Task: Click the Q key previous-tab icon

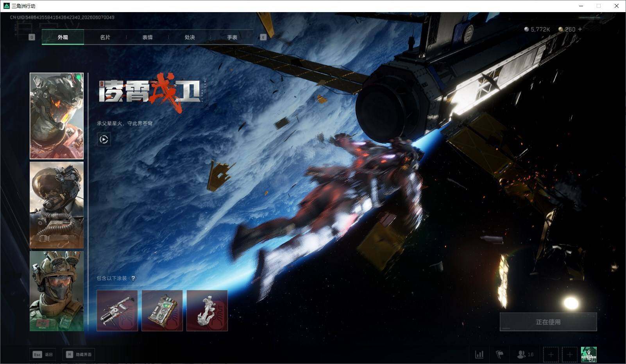Action: point(32,37)
